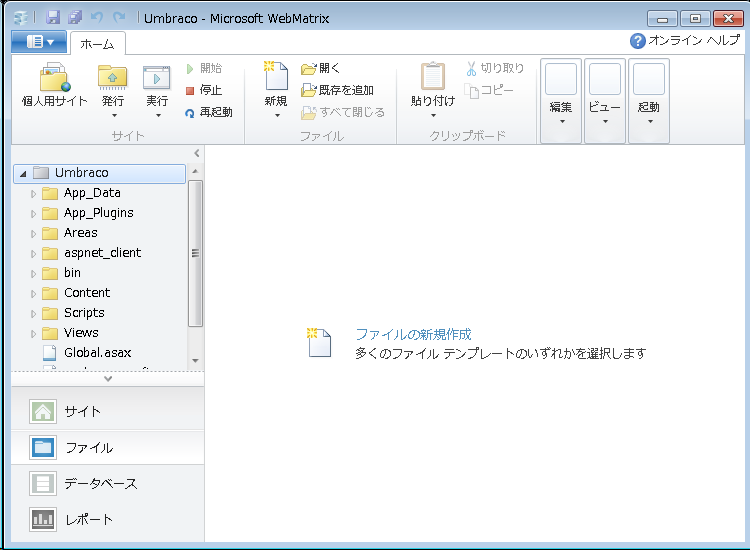750x550 pixels.
Task: Expand the Content folder arrow
Action: [x=33, y=294]
